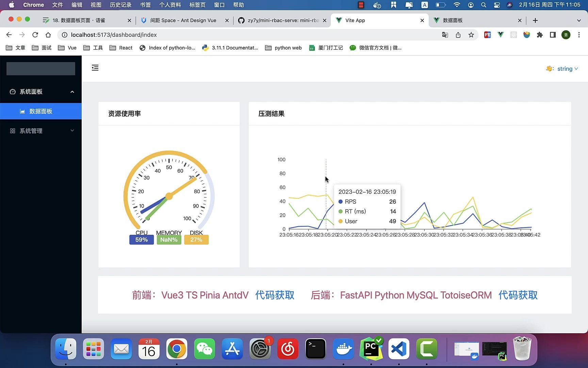Screen dimensions: 588x368
Task: Click the 数据面板 chart icon
Action: pos(22,111)
